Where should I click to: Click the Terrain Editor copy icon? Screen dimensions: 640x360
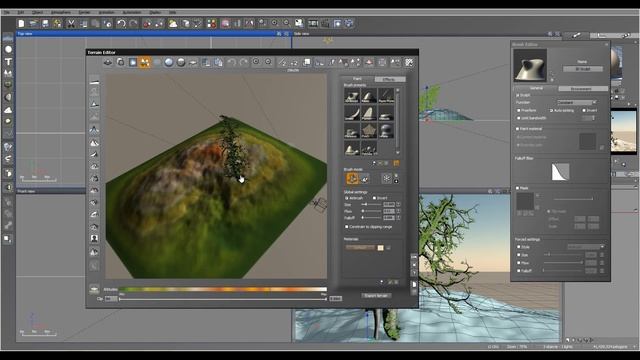[206, 62]
